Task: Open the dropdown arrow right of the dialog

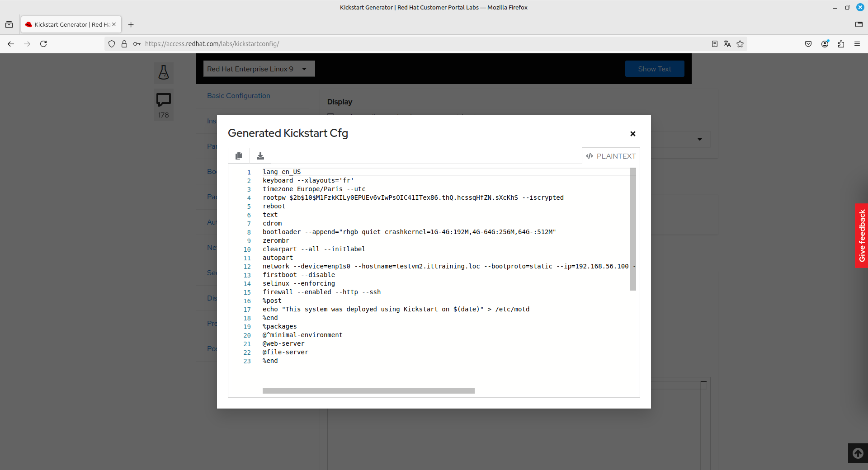Action: click(x=700, y=139)
